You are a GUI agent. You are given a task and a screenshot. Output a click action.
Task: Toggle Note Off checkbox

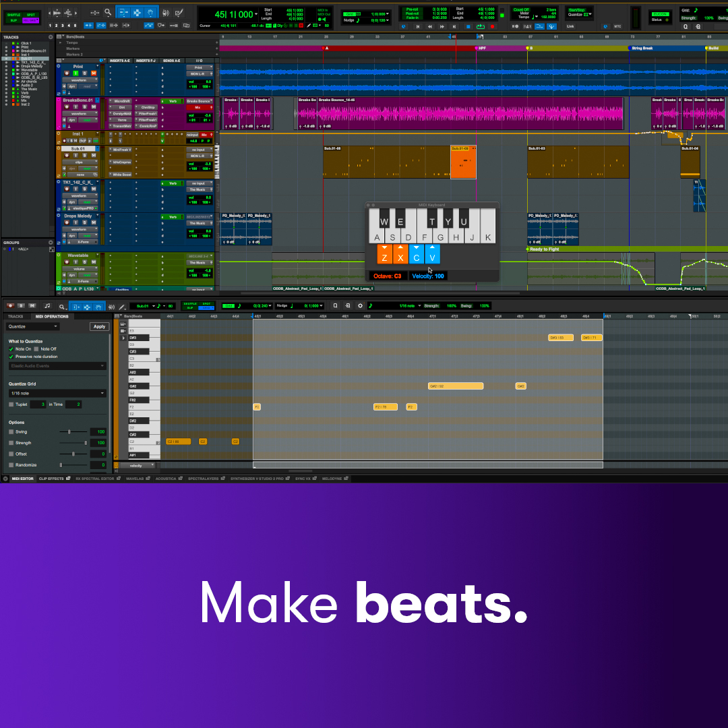coord(36,349)
